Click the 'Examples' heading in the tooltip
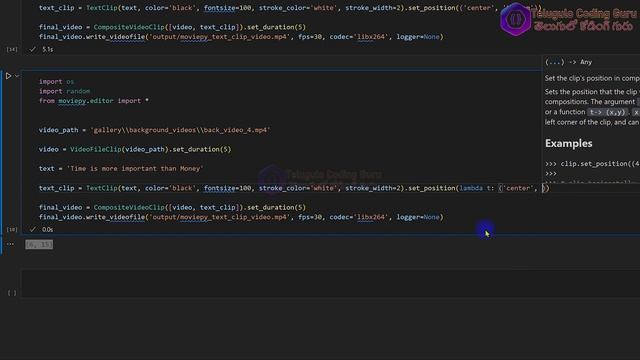Viewport: 640px width, 360px height. pyautogui.click(x=569, y=144)
